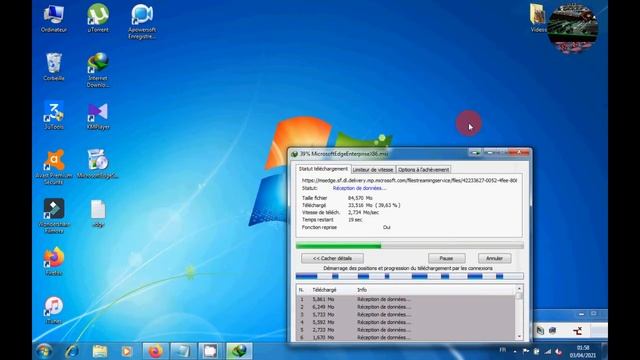Select the MicrosoftEdge installer icon on desktop
The height and width of the screenshot is (360, 640).
[x=98, y=164]
